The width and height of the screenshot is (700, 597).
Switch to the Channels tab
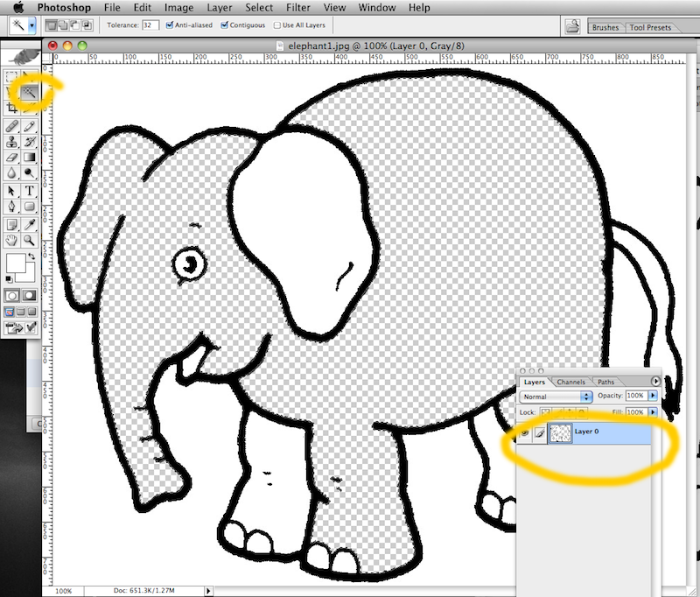(x=570, y=383)
